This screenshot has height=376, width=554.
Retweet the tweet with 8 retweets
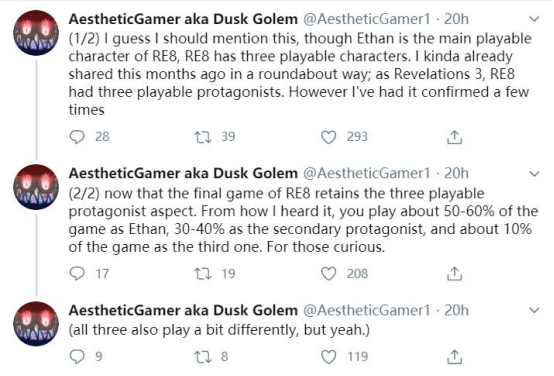(203, 357)
